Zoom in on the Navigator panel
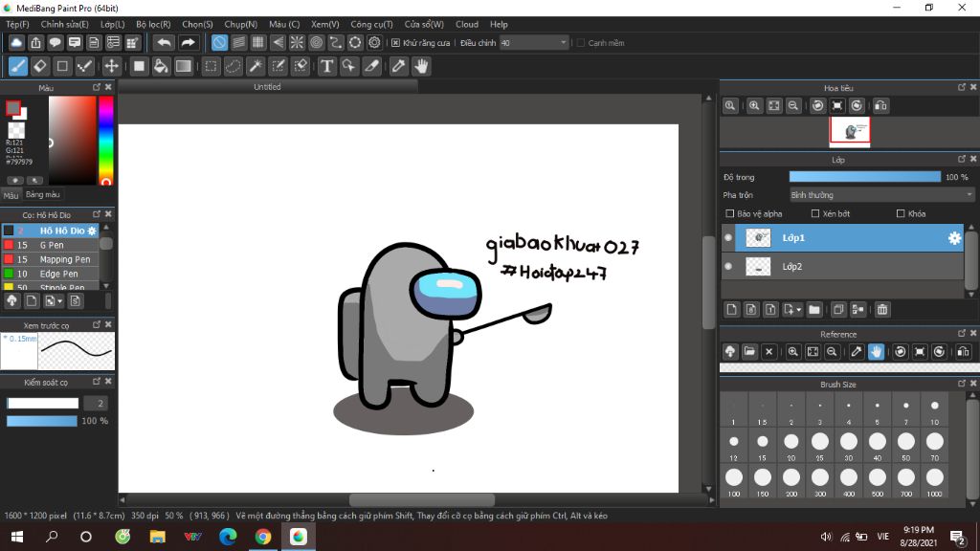 pos(754,105)
